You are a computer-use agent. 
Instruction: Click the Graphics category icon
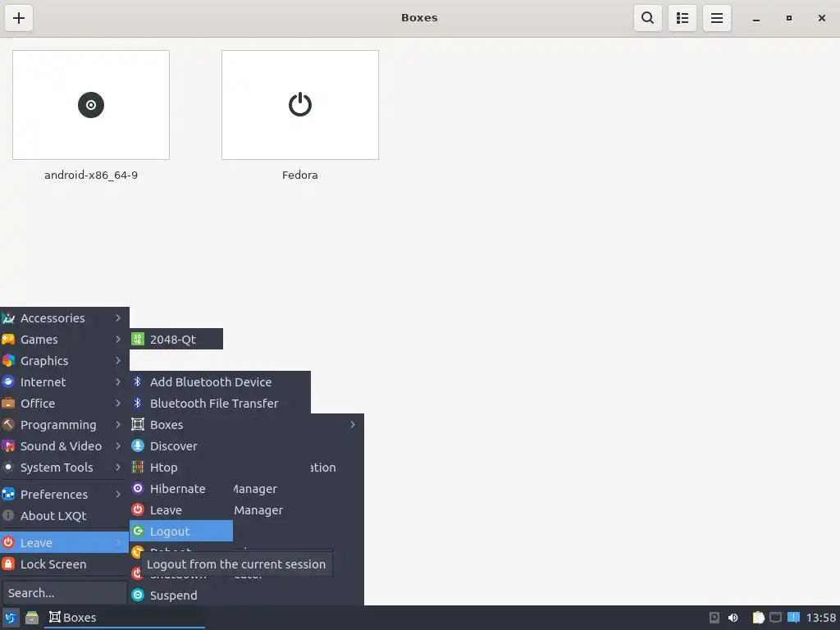pos(8,361)
